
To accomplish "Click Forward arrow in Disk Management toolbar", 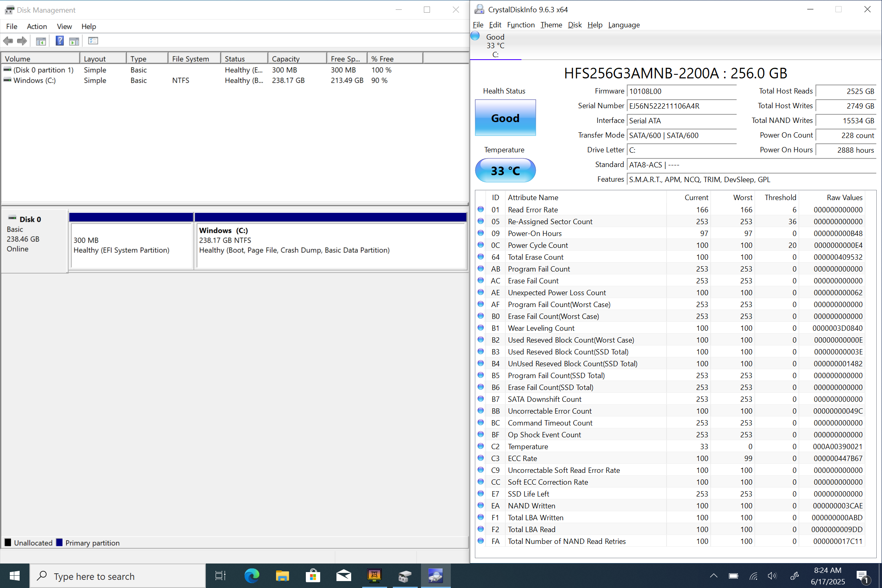I will tap(22, 41).
